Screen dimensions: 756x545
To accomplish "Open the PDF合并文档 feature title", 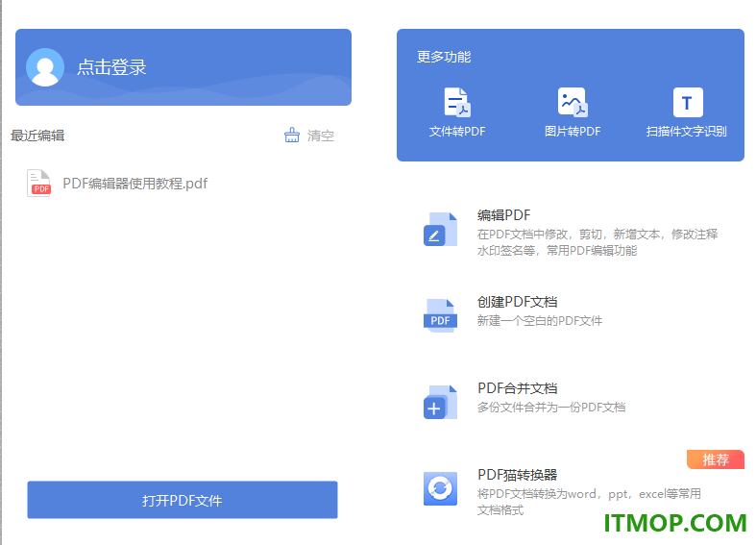I will coord(518,388).
